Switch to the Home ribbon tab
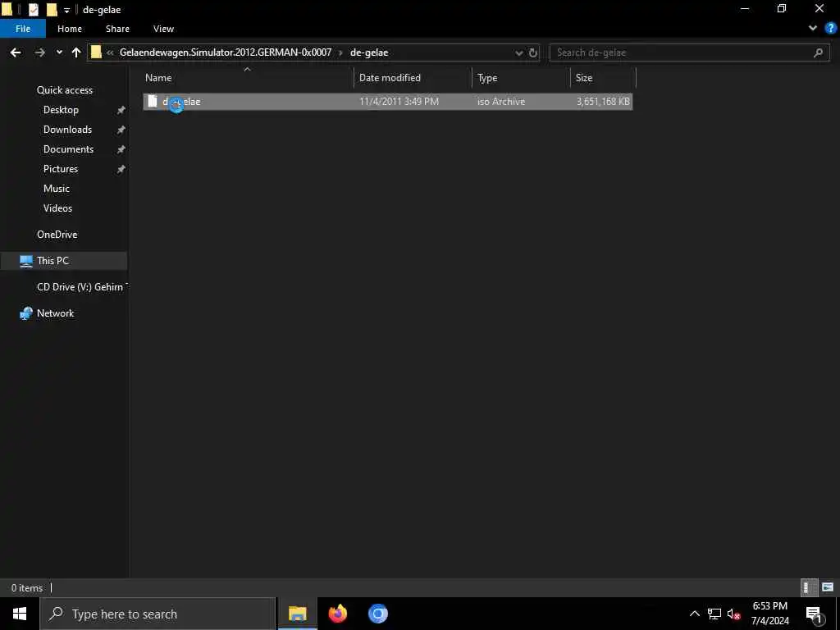 [x=70, y=29]
